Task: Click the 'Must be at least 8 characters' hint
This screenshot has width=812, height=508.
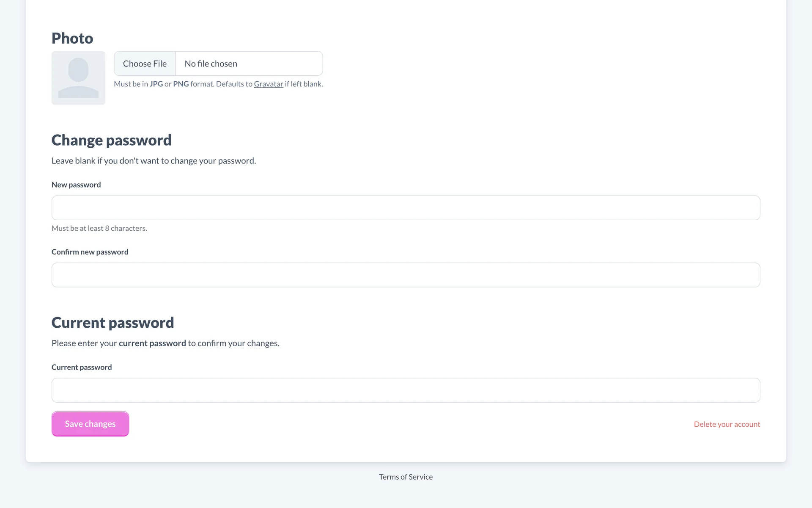Action: pyautogui.click(x=99, y=228)
